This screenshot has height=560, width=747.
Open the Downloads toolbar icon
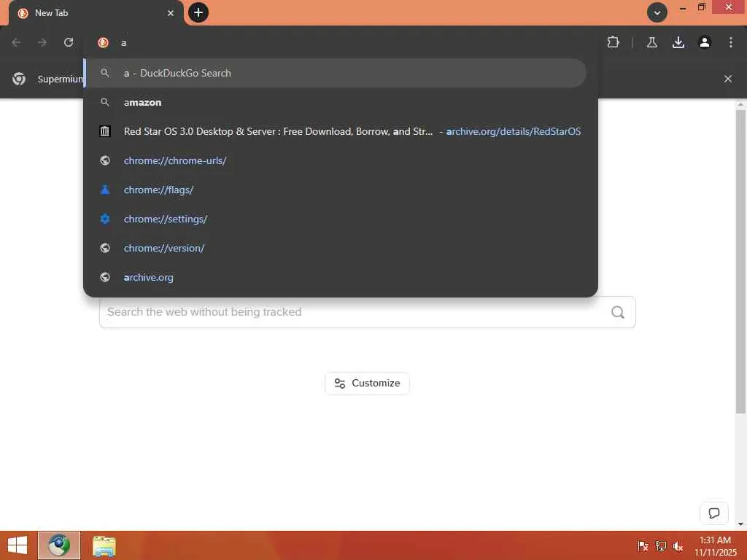678,42
